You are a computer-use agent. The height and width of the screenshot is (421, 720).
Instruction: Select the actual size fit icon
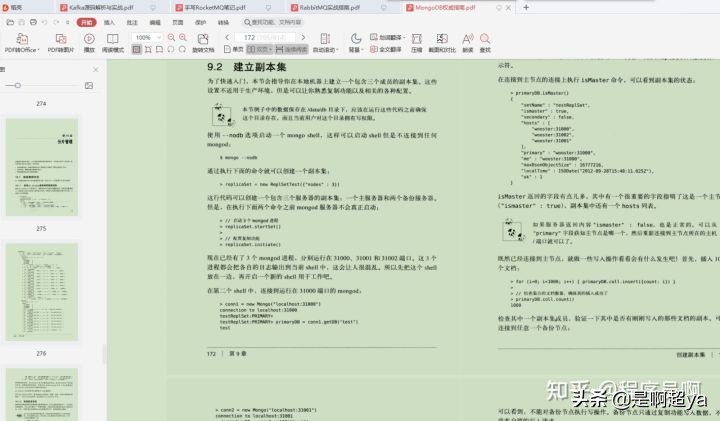(136, 49)
